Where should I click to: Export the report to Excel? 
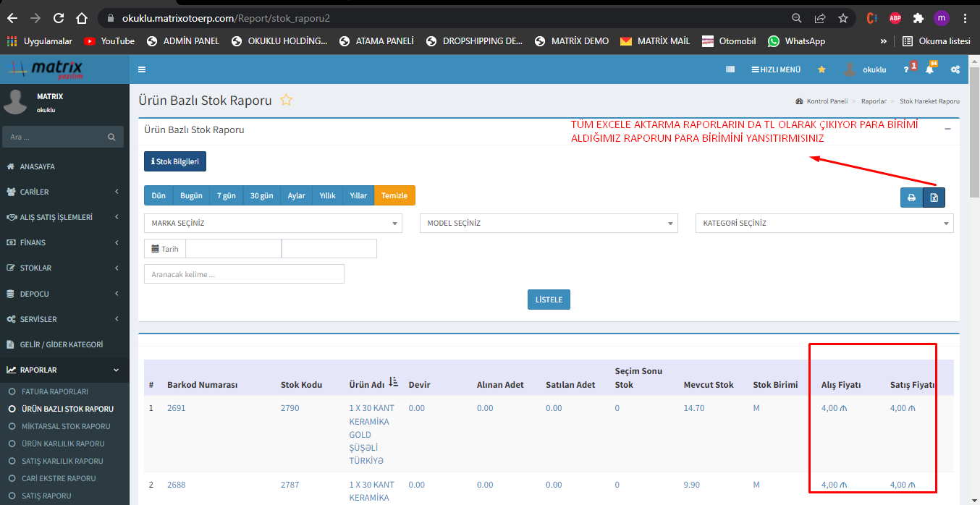click(934, 198)
